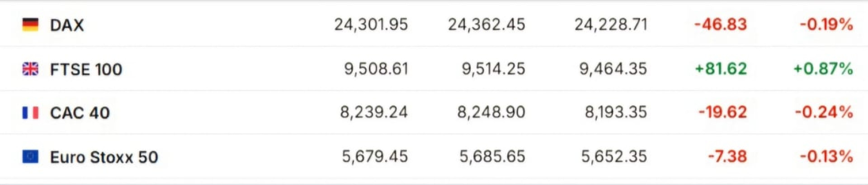Click DAX change value -46.83
The image size is (868, 185).
click(x=720, y=24)
